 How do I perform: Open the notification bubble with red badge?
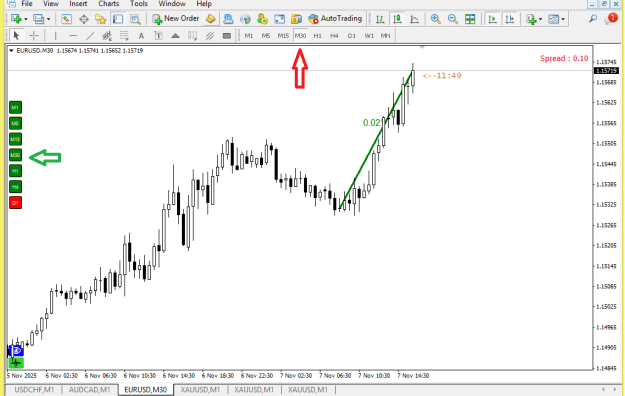[x=610, y=18]
